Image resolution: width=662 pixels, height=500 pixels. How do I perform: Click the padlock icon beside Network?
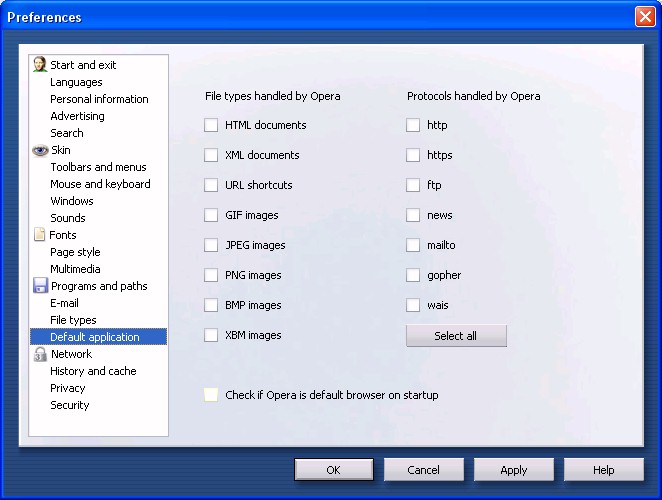point(40,354)
